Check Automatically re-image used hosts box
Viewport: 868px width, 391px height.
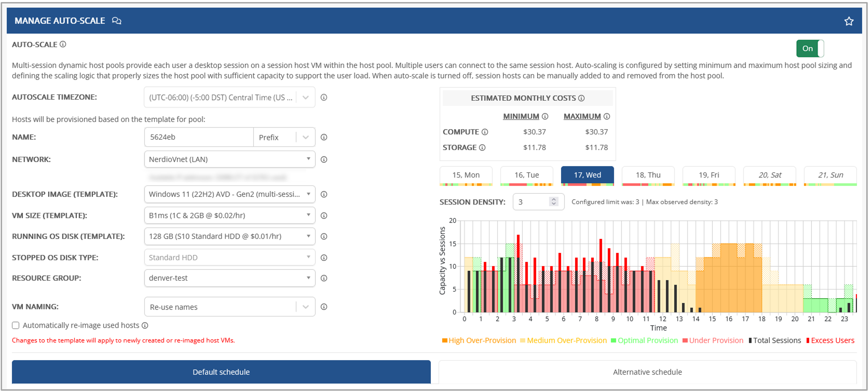16,325
